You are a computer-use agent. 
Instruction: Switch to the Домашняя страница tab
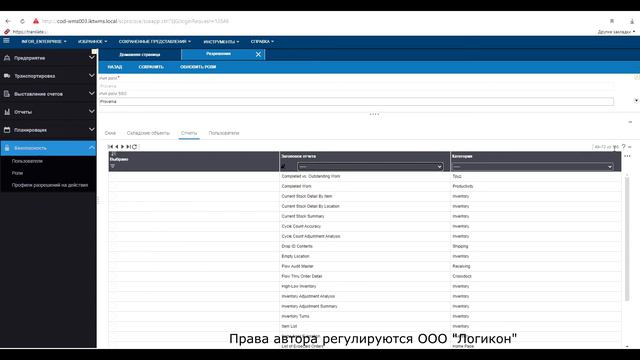coord(140,54)
